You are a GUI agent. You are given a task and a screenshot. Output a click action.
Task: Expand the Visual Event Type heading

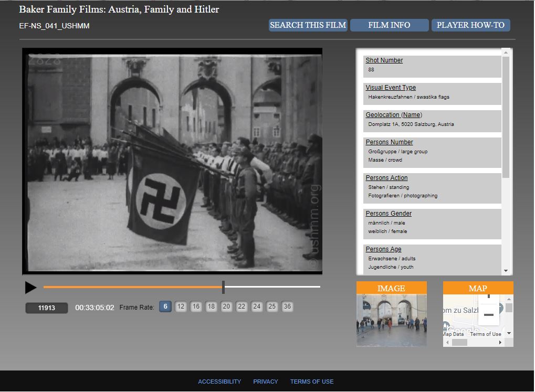(x=391, y=88)
